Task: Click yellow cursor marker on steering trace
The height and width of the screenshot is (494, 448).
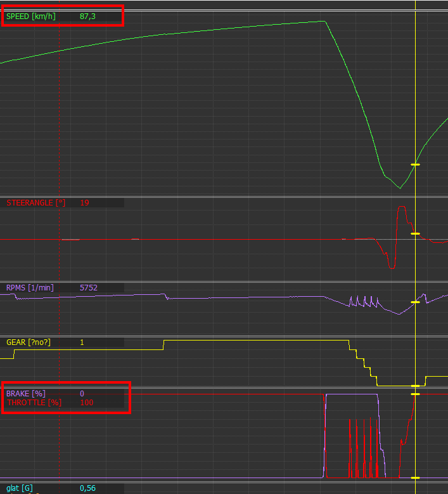Action: pos(415,233)
